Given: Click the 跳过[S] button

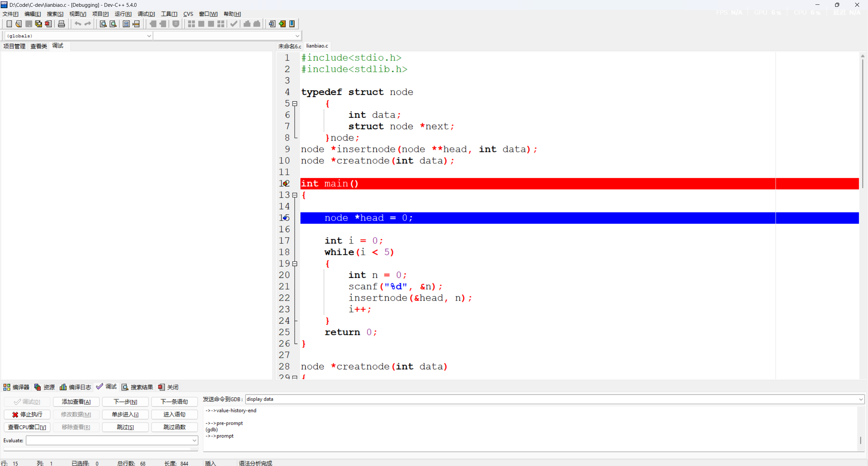Looking at the screenshot, I should (125, 427).
